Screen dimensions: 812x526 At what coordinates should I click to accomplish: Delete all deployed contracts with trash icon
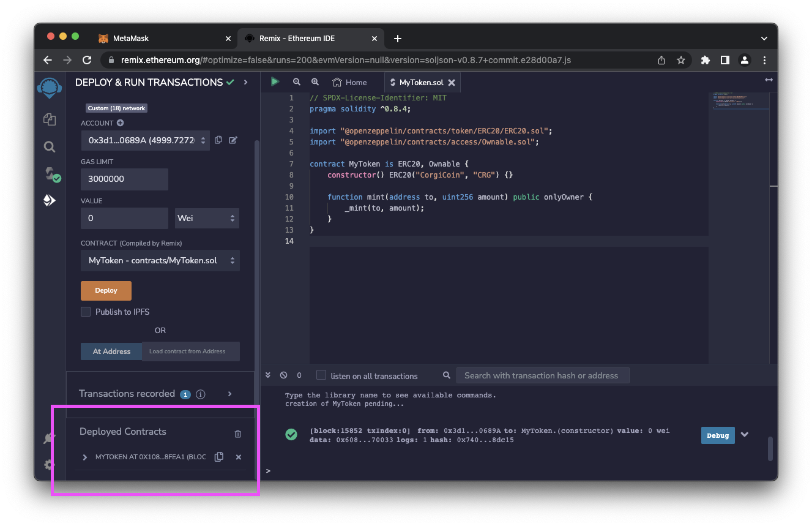click(238, 434)
